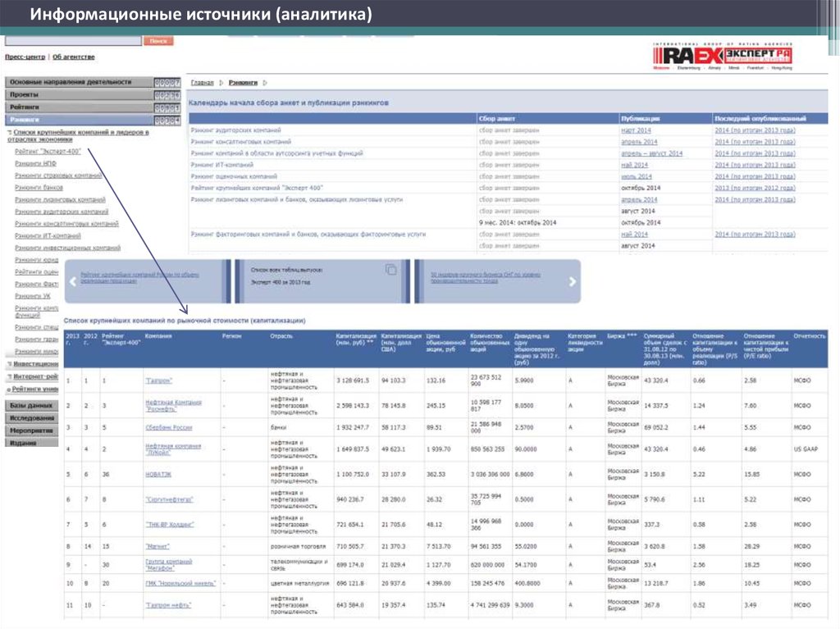840x629 pixels.
Task: Open the Пресс-центр link
Action: pos(25,57)
